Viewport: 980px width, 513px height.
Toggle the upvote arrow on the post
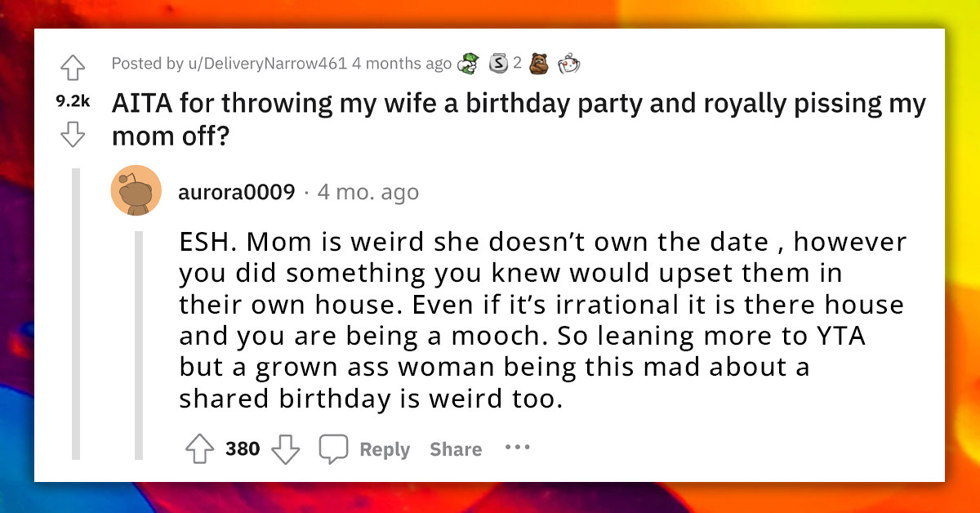coord(72,67)
